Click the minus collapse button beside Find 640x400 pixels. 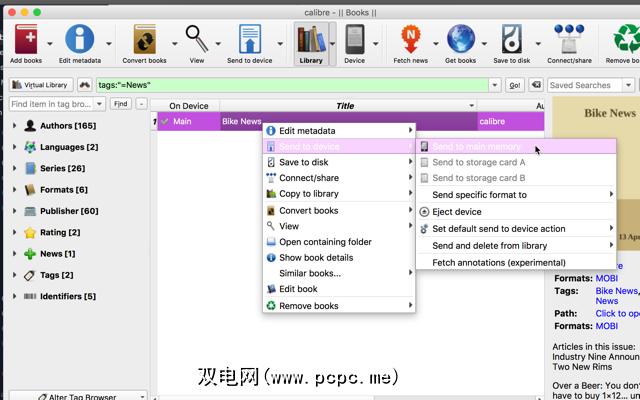click(x=141, y=104)
